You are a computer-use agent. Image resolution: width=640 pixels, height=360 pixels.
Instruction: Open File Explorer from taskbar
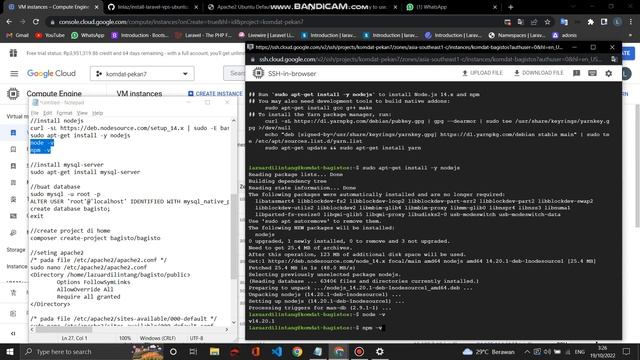214,351
